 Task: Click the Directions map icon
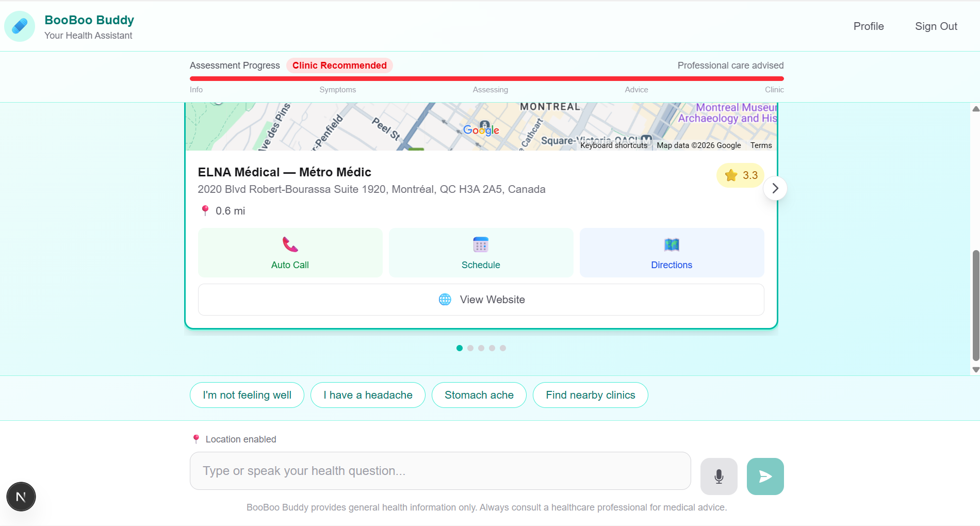click(672, 244)
